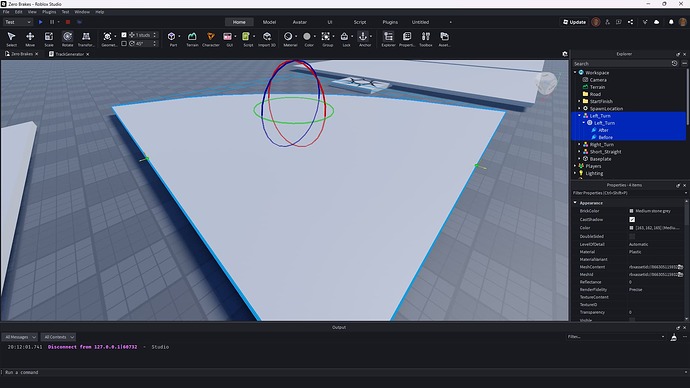
Task: Open the All Contexts dropdown in Output
Action: pos(58,337)
